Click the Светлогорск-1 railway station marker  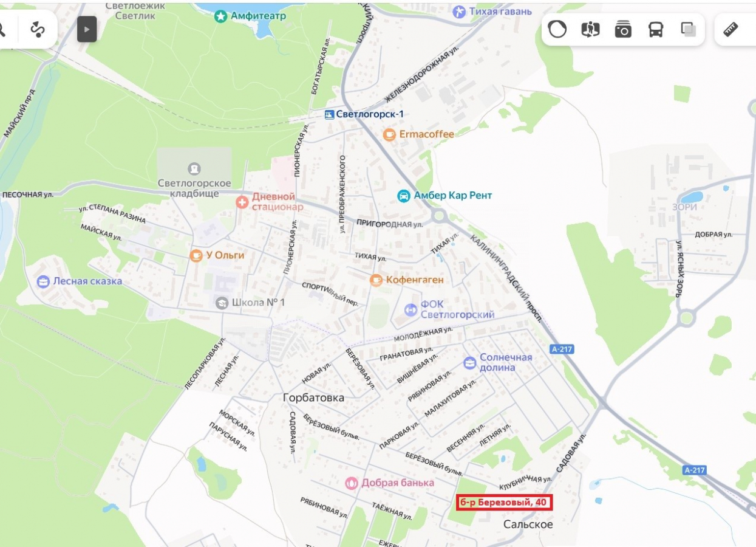click(x=329, y=114)
